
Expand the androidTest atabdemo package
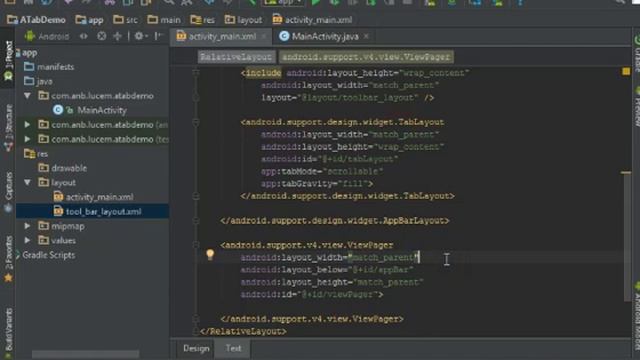(27, 124)
